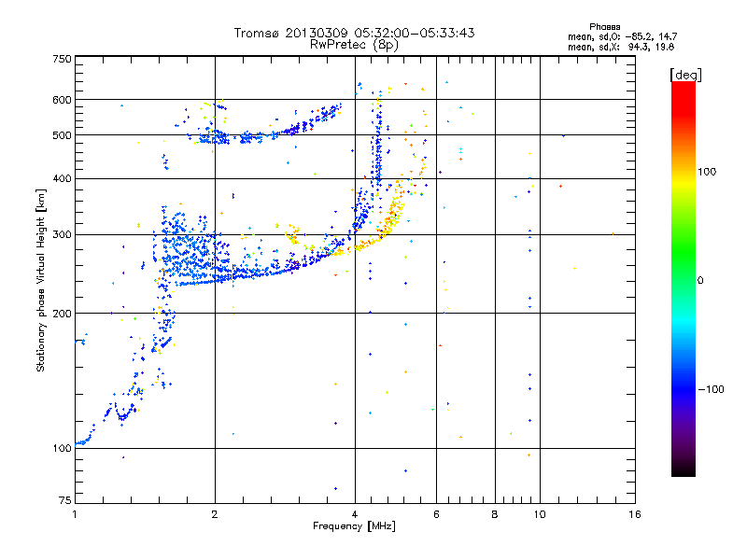This screenshot has height=560, width=747.
Task: Click the x-axis tick label '4'
Action: point(355,514)
